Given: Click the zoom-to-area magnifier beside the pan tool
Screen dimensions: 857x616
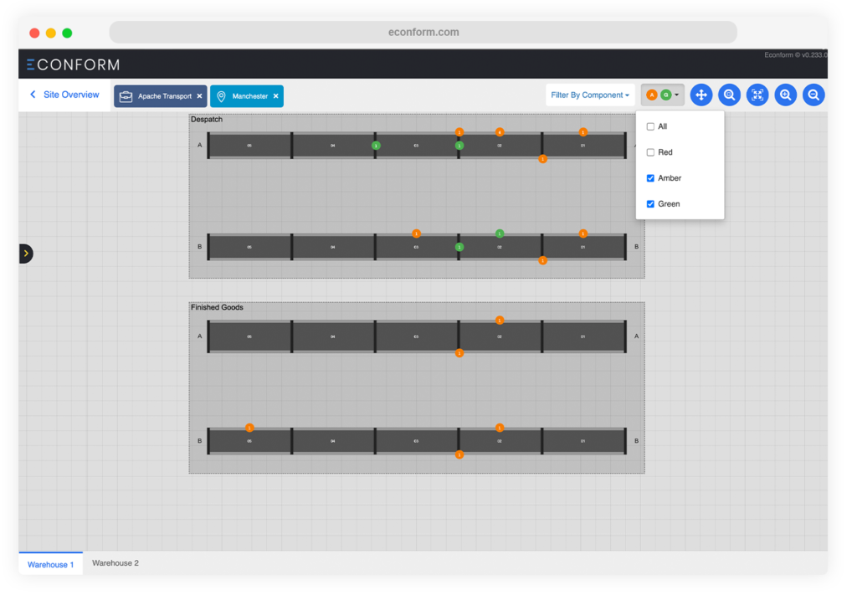Looking at the screenshot, I should tap(729, 95).
